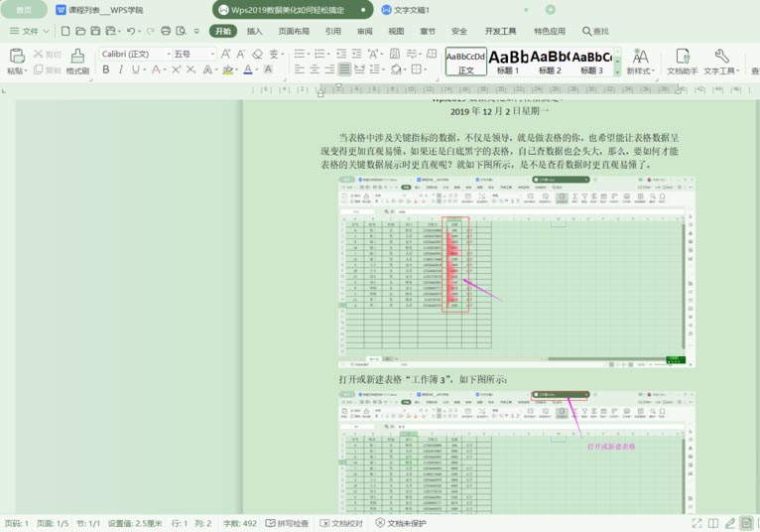Image resolution: width=760 pixels, height=532 pixels.
Task: Click the blue font color A button
Action: pyautogui.click(x=248, y=69)
